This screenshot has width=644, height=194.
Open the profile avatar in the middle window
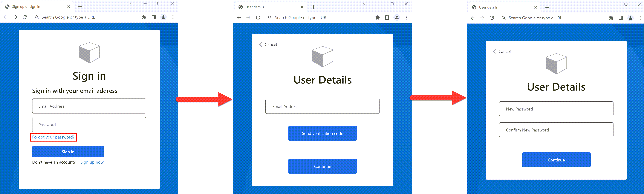[x=397, y=18]
